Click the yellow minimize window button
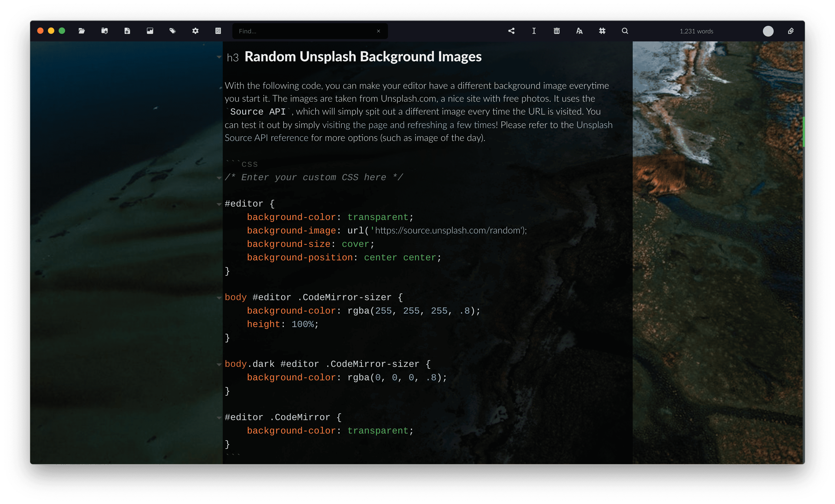The image size is (835, 504). coord(51,31)
